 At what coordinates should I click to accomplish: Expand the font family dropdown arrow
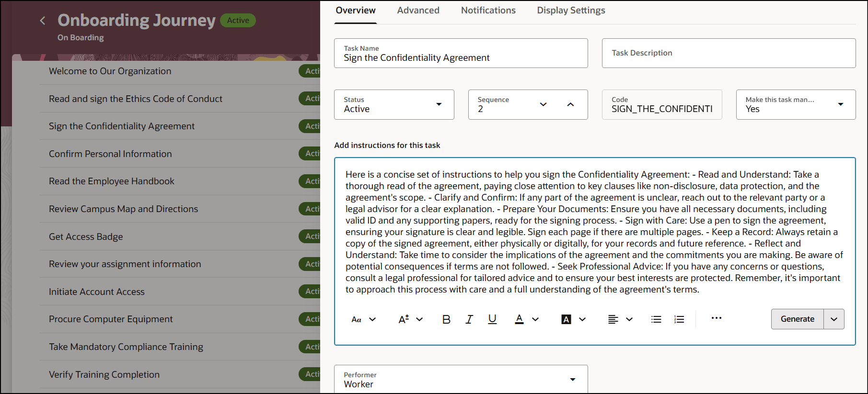(x=372, y=319)
